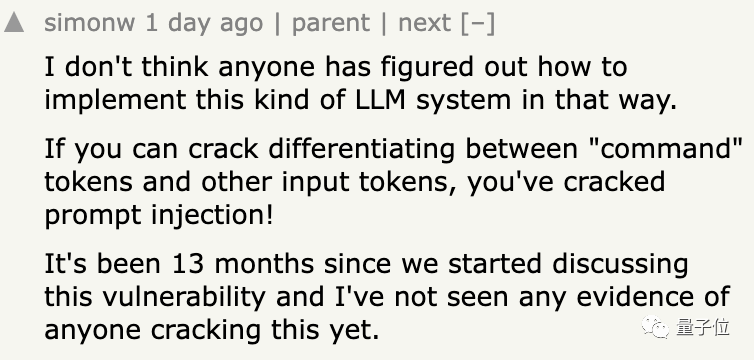The width and height of the screenshot is (754, 360).
Task: Click the line "implement this kind of LLM system"
Action: point(361,99)
